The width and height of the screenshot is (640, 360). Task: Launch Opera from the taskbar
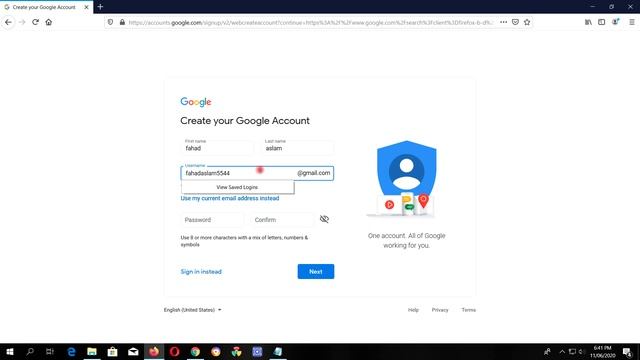click(x=174, y=351)
